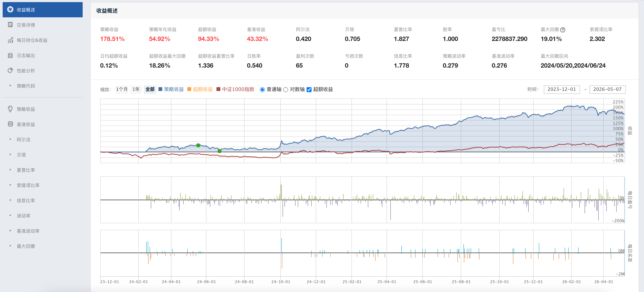
Task: Click 基准收益 value 43.32%
Action: [x=257, y=39]
